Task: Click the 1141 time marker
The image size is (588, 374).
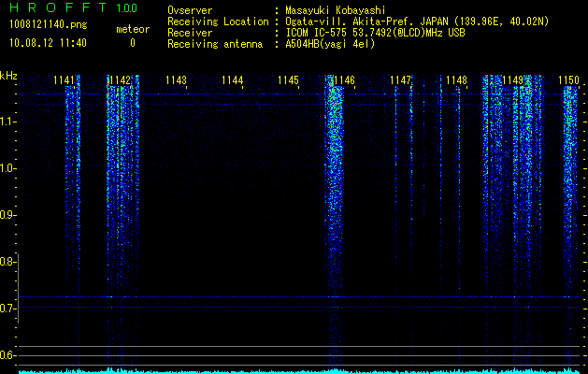Action: point(65,80)
